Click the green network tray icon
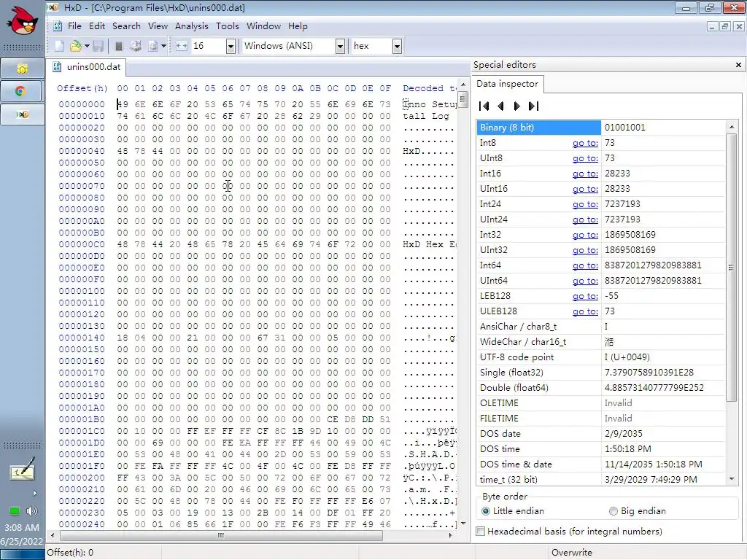The height and width of the screenshot is (560, 747). (15, 511)
